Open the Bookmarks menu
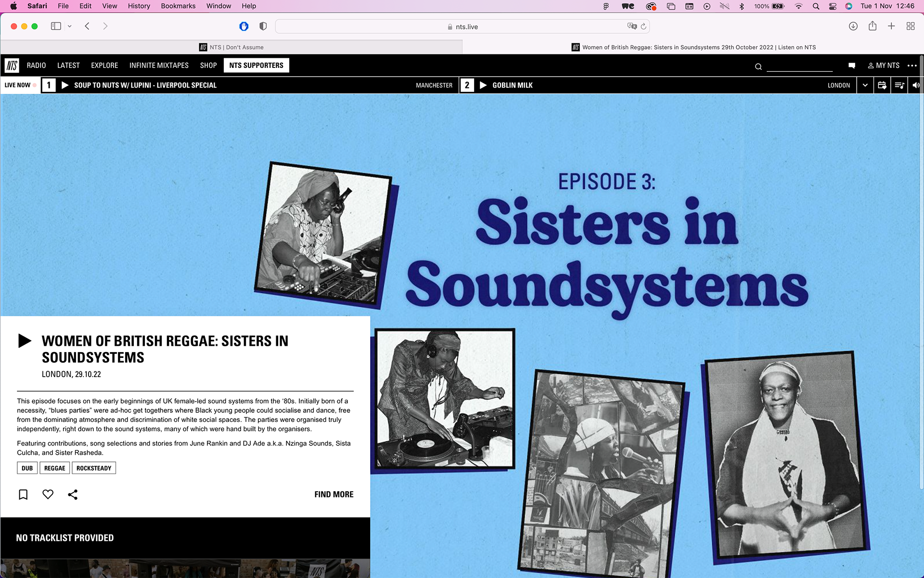 tap(178, 6)
